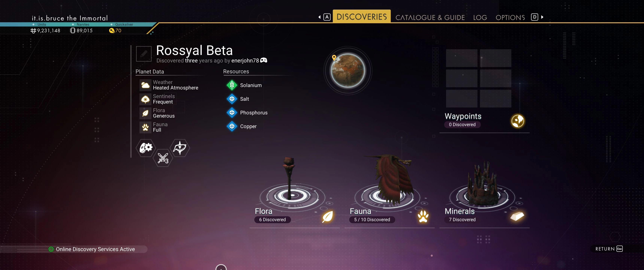The width and height of the screenshot is (644, 270).
Task: Click the Solanium resource icon
Action: (232, 85)
